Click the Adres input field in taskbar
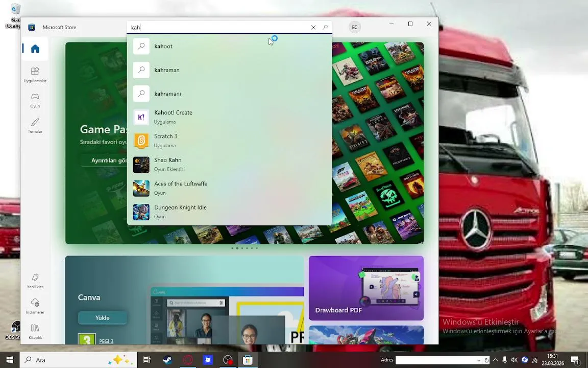Screen dimensions: 588x368 click(x=435, y=360)
